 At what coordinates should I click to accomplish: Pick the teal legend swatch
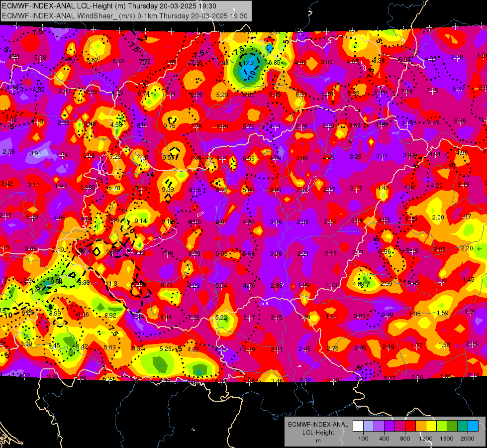pyautogui.click(x=462, y=426)
